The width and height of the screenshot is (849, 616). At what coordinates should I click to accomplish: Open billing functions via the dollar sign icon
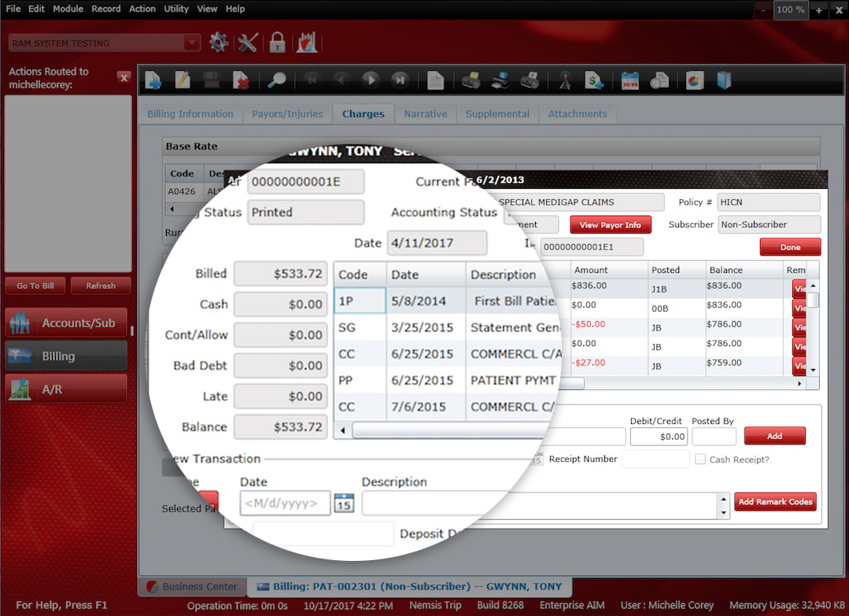pos(594,80)
